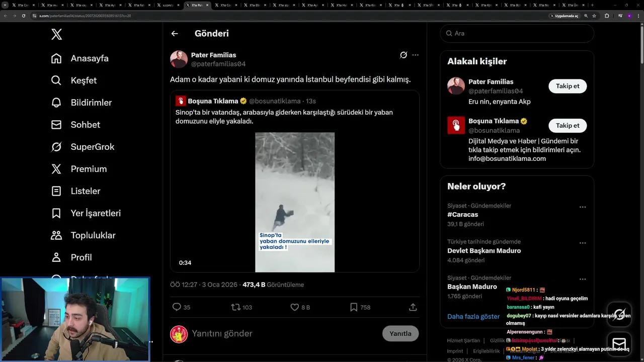Open Pater Familias avatar in Alakalı kişiler
The height and width of the screenshot is (362, 644).
click(x=456, y=86)
